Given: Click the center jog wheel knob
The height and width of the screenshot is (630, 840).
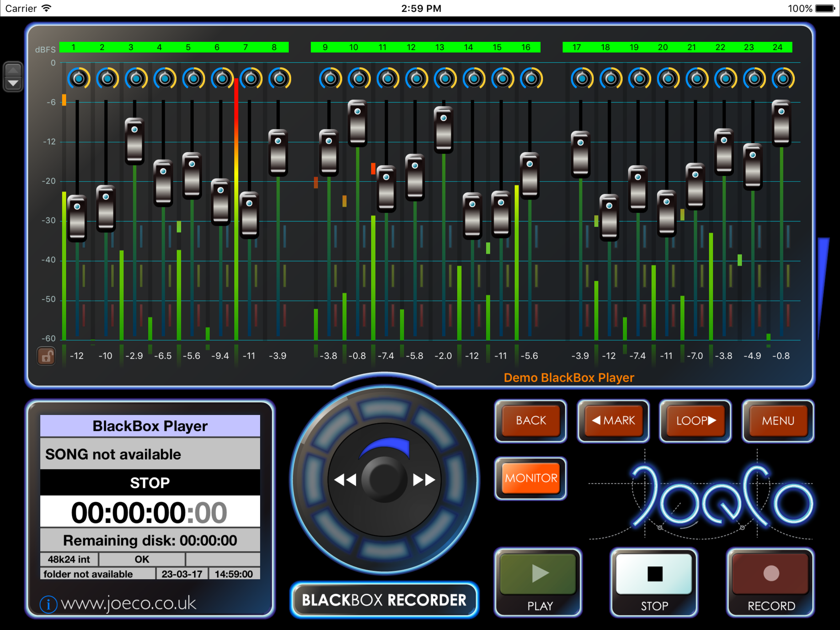Looking at the screenshot, I should (x=384, y=480).
